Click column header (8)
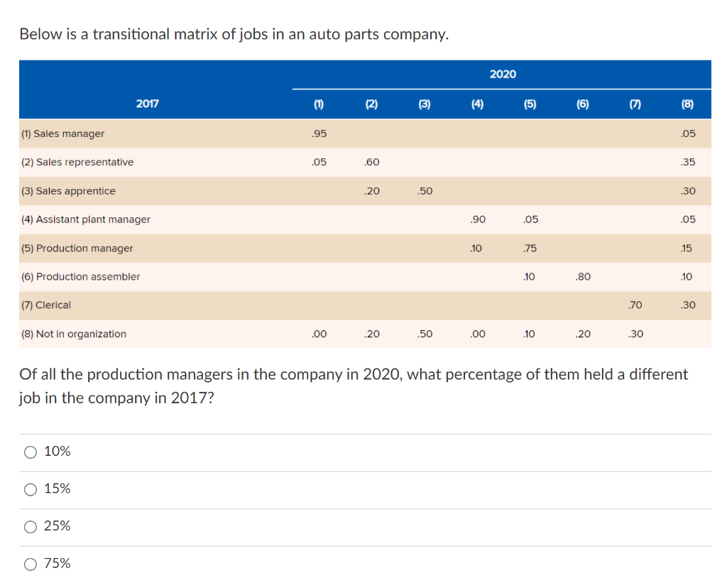Viewport: 727px width, 588px height. [x=687, y=104]
